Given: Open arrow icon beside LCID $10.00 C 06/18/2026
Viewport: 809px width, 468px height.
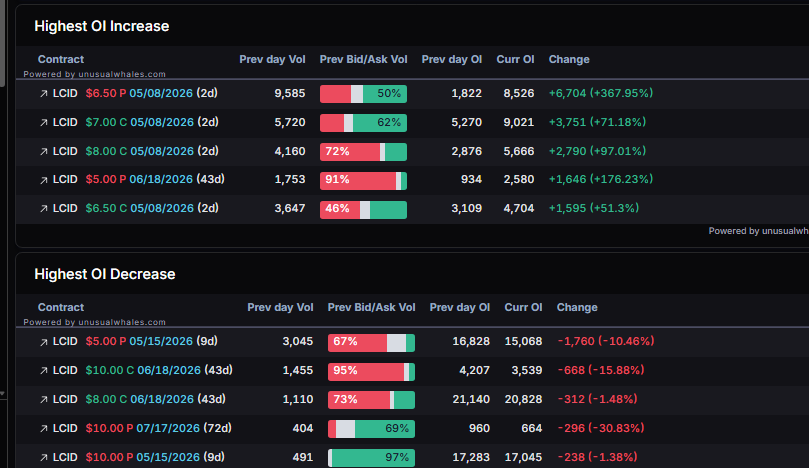Looking at the screenshot, I should coord(44,370).
